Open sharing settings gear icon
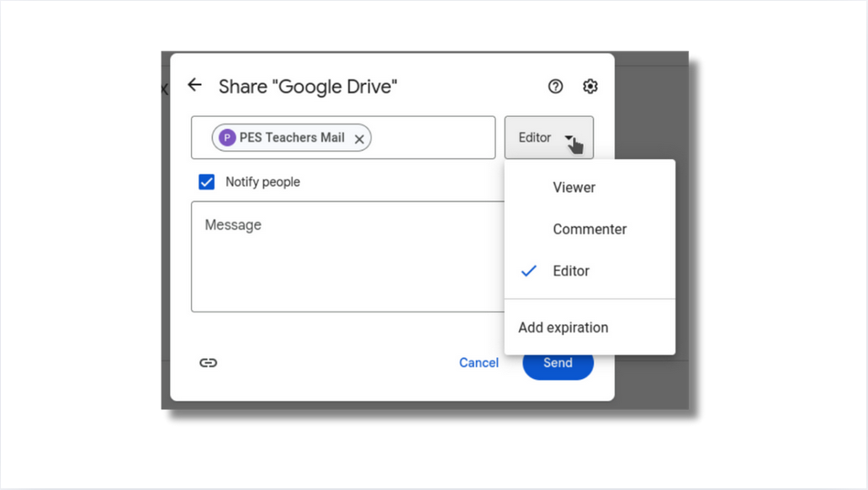The height and width of the screenshot is (490, 868). (590, 87)
